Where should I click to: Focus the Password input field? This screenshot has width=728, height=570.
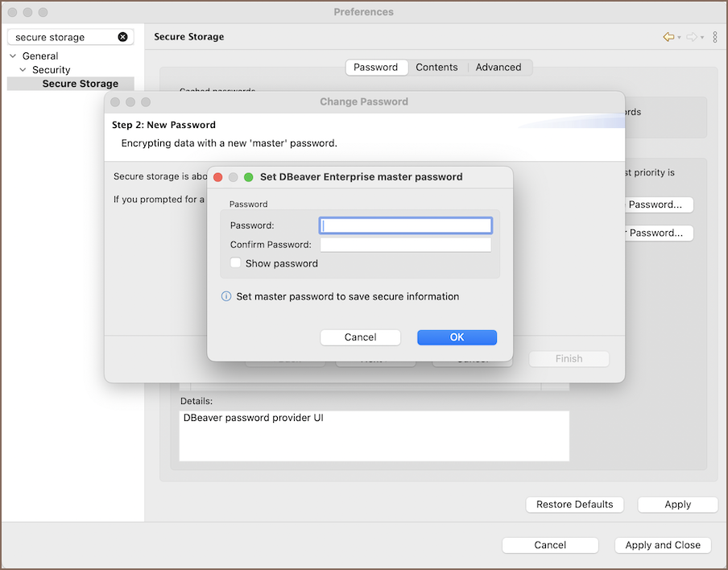pyautogui.click(x=406, y=225)
